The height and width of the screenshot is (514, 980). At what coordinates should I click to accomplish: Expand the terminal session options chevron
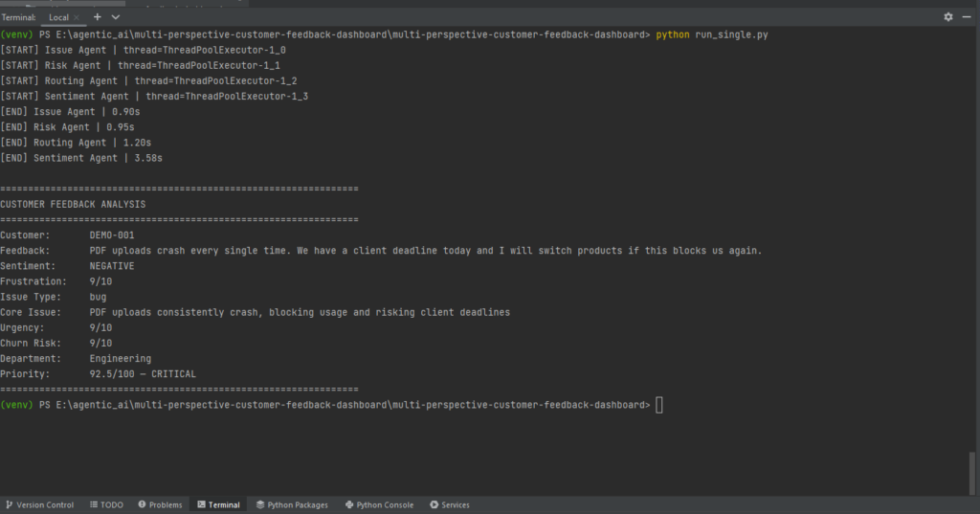point(116,17)
